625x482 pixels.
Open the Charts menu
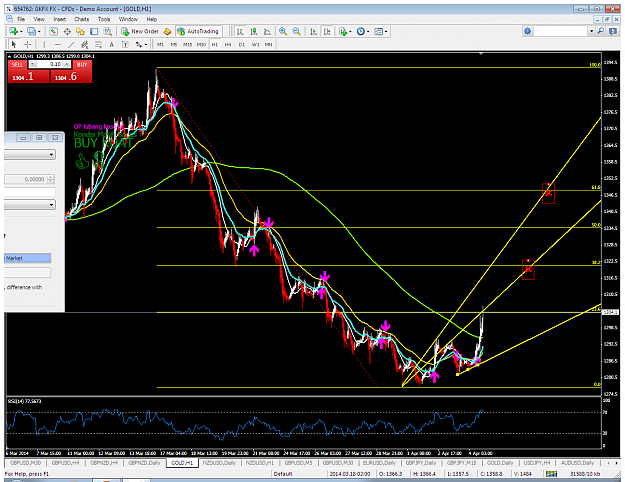81,19
